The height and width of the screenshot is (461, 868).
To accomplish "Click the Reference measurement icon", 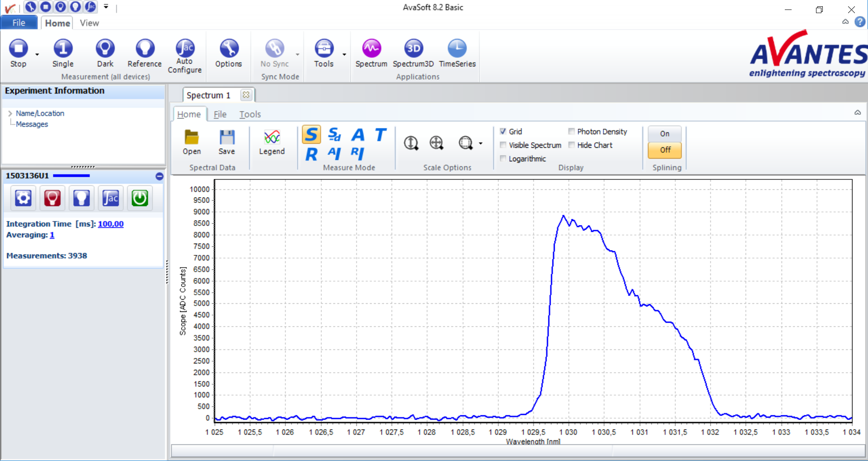I will [x=145, y=49].
